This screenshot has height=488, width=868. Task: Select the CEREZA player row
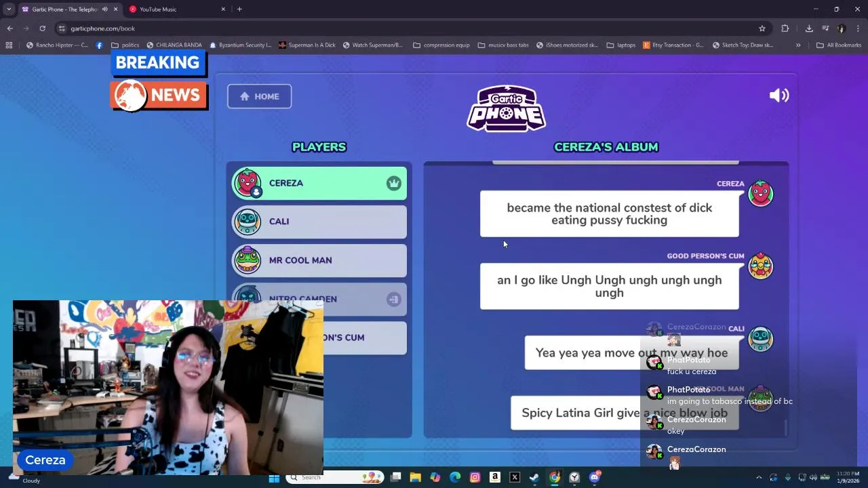(x=319, y=183)
